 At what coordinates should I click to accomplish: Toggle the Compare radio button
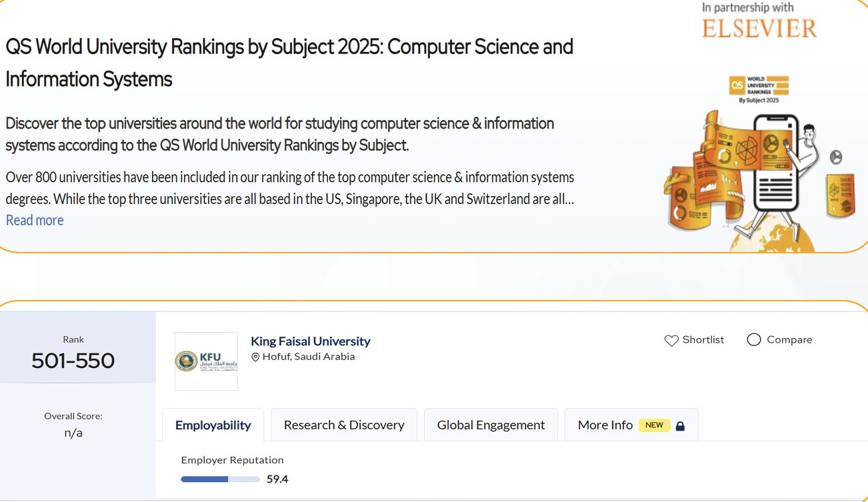pyautogui.click(x=754, y=340)
